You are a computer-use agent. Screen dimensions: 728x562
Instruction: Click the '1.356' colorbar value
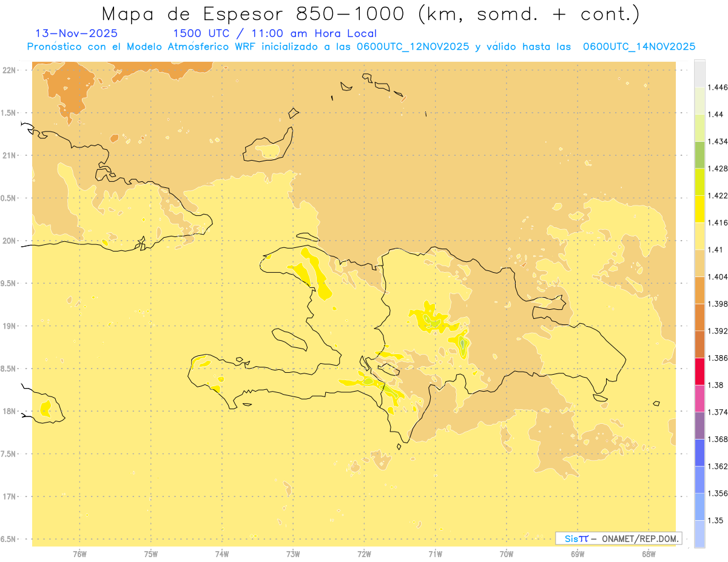718,493
